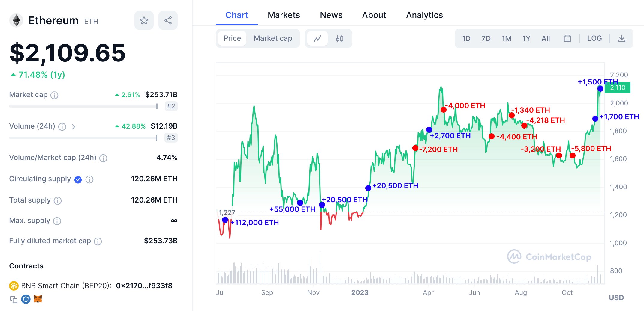Click the $2,109.65 price value
The height and width of the screenshot is (311, 644).
coord(68,53)
